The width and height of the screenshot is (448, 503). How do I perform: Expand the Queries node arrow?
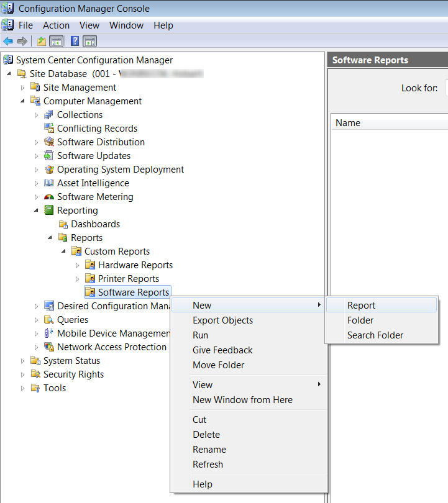(36, 320)
